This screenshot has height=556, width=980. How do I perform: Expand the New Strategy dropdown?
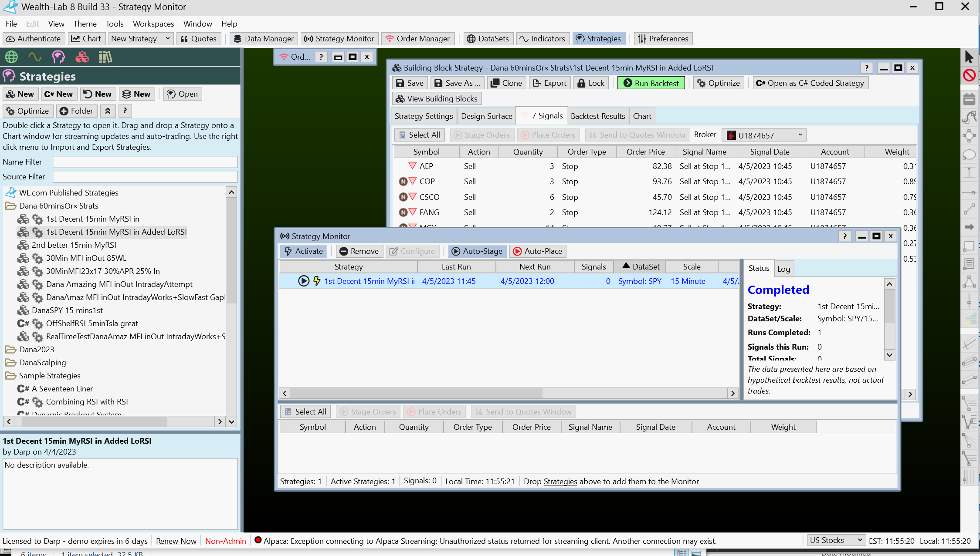pos(167,39)
